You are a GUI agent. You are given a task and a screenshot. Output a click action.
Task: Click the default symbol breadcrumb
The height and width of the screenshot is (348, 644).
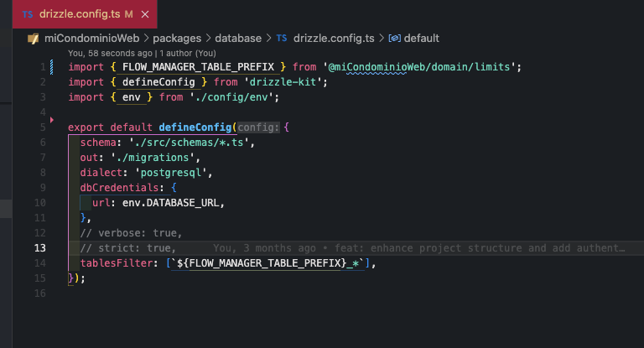pyautogui.click(x=422, y=39)
